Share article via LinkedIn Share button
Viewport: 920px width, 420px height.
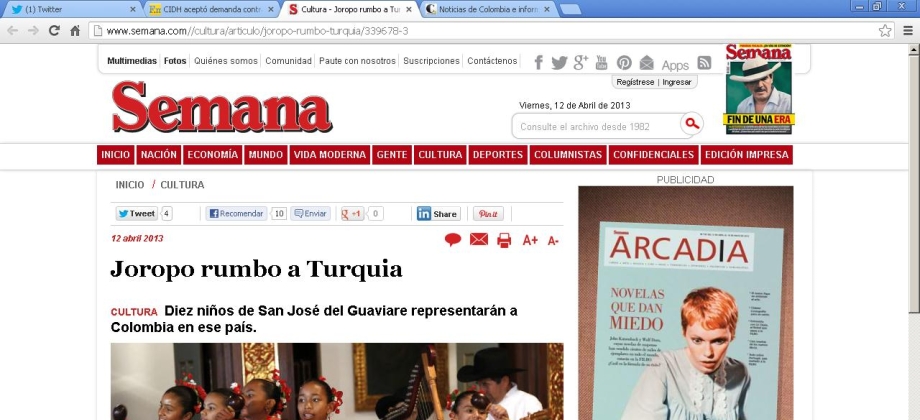tap(438, 214)
